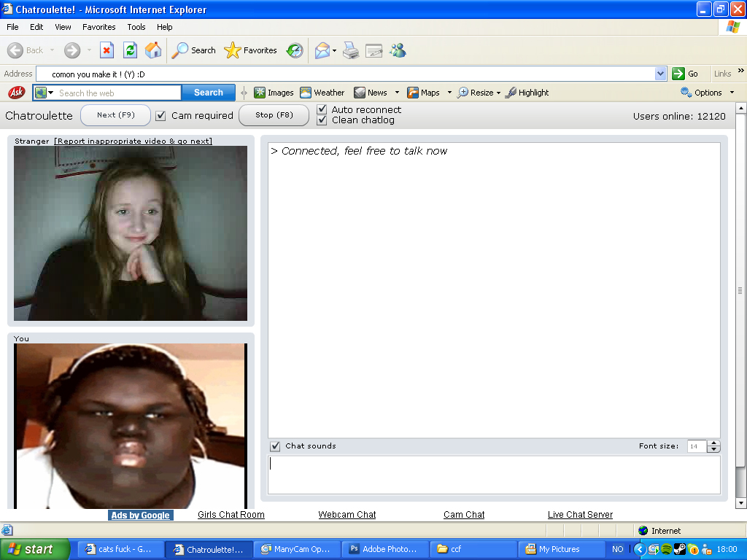This screenshot has height=560, width=747.
Task: Click the green Refresh page icon
Action: [130, 50]
